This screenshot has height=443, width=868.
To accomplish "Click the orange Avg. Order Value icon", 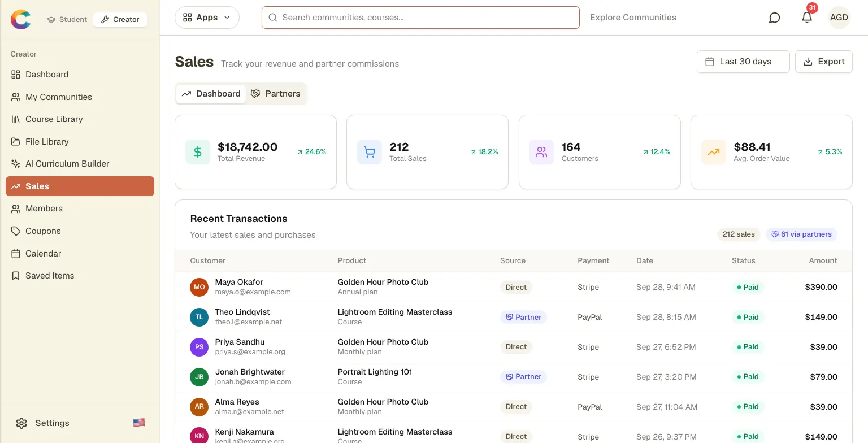I will [714, 152].
